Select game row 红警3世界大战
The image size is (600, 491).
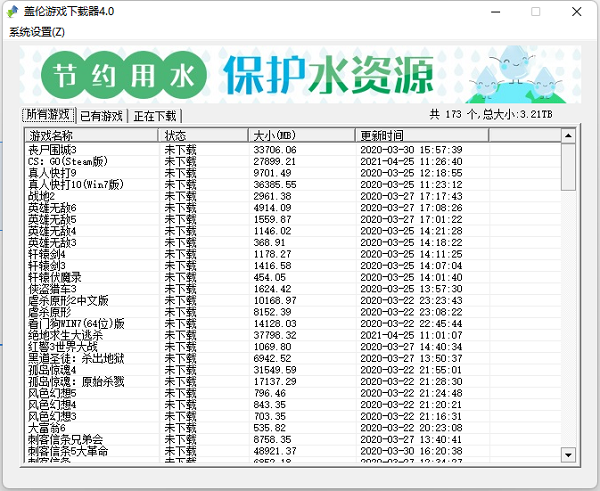tap(293, 347)
